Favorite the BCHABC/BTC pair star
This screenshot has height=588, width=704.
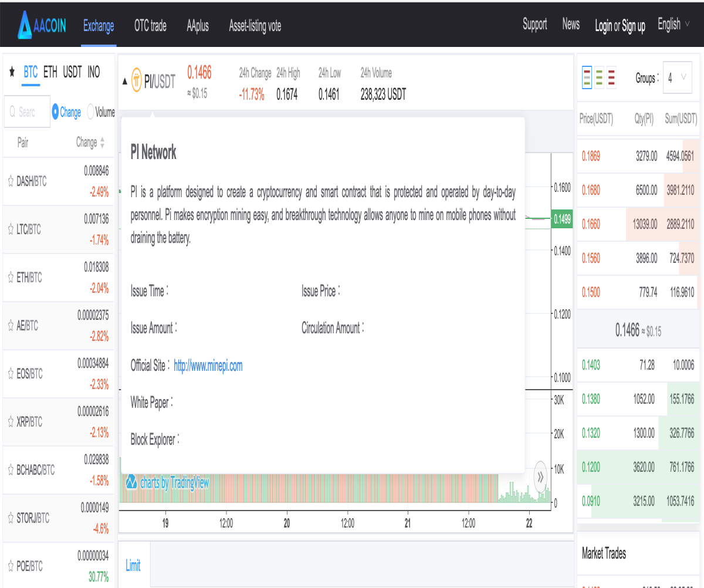[11, 470]
